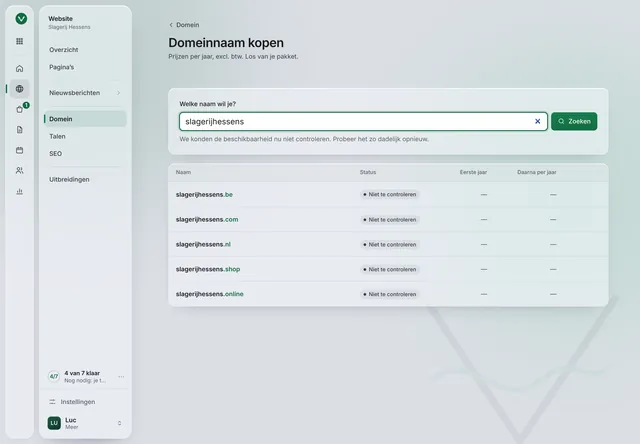Image resolution: width=640 pixels, height=444 pixels.
Task: Select the globe website icon
Action: (20, 89)
